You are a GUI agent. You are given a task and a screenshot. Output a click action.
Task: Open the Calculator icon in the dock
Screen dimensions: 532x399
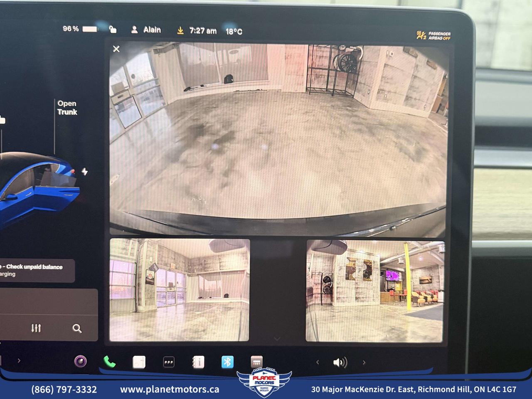click(x=257, y=362)
